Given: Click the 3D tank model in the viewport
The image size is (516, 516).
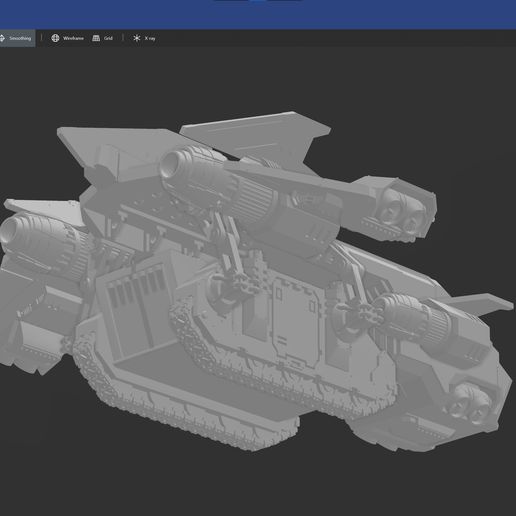Looking at the screenshot, I should click(257, 283).
